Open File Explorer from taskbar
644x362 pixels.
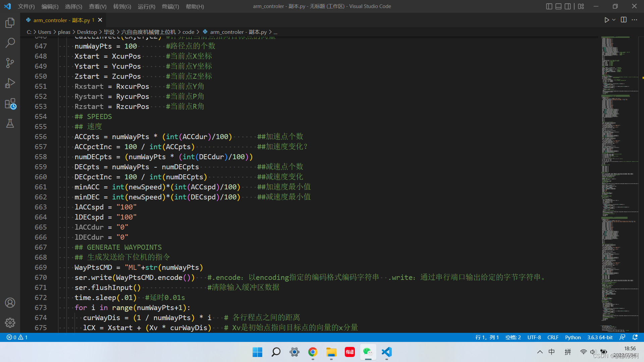tap(331, 352)
